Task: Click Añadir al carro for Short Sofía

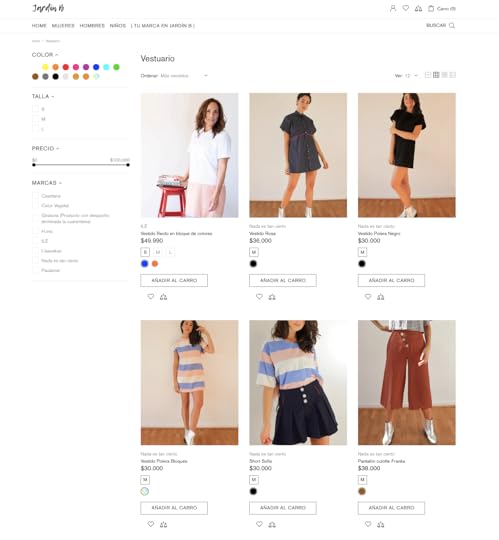Action: (283, 508)
